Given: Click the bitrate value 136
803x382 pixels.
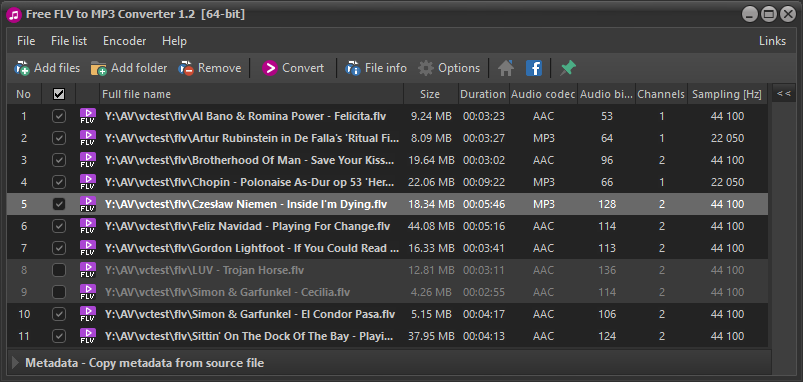Looking at the screenshot, I should (607, 270).
